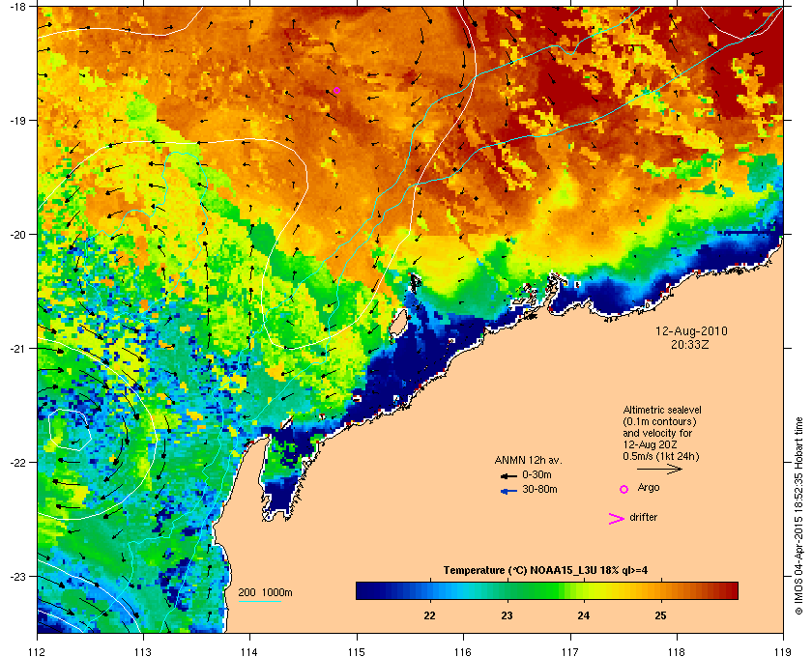The image size is (812, 657).
Task: Click the magenta Argo float marker on the map
Action: pyautogui.click(x=336, y=90)
